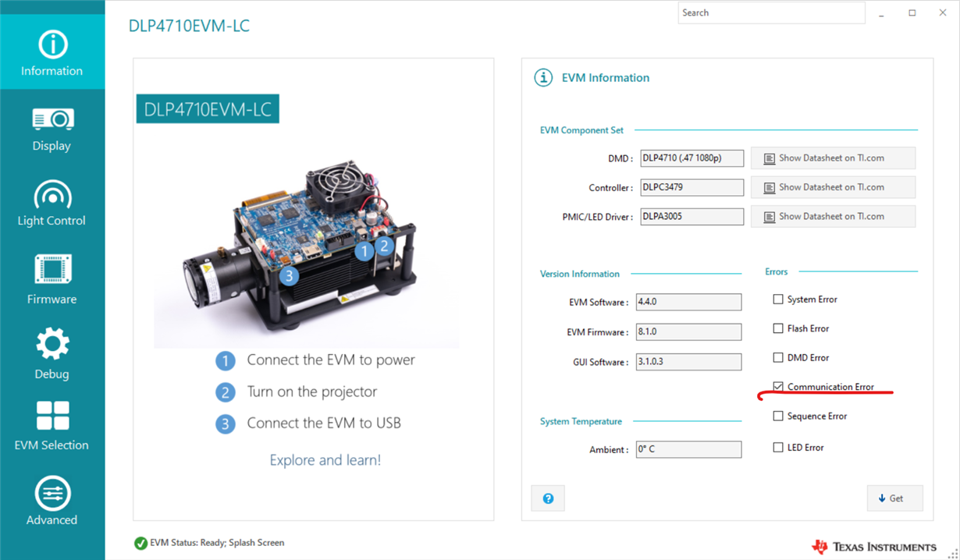
Task: Click 'EVM Status: Ready; Splash Screen' text
Action: (x=217, y=543)
